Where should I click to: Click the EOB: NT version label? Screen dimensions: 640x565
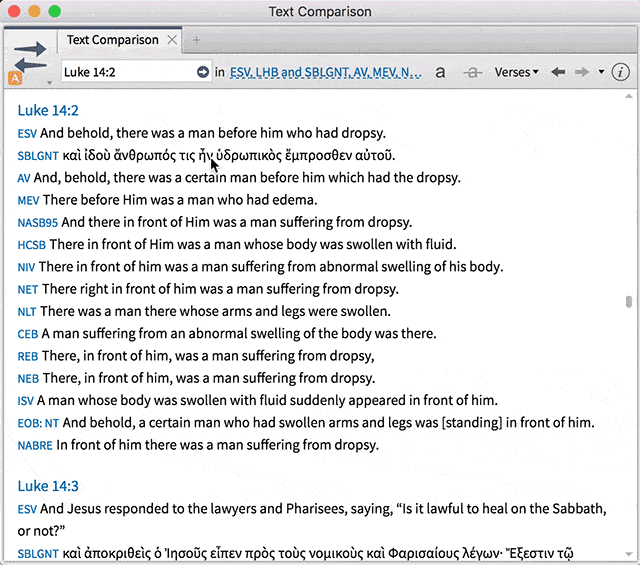coord(38,423)
